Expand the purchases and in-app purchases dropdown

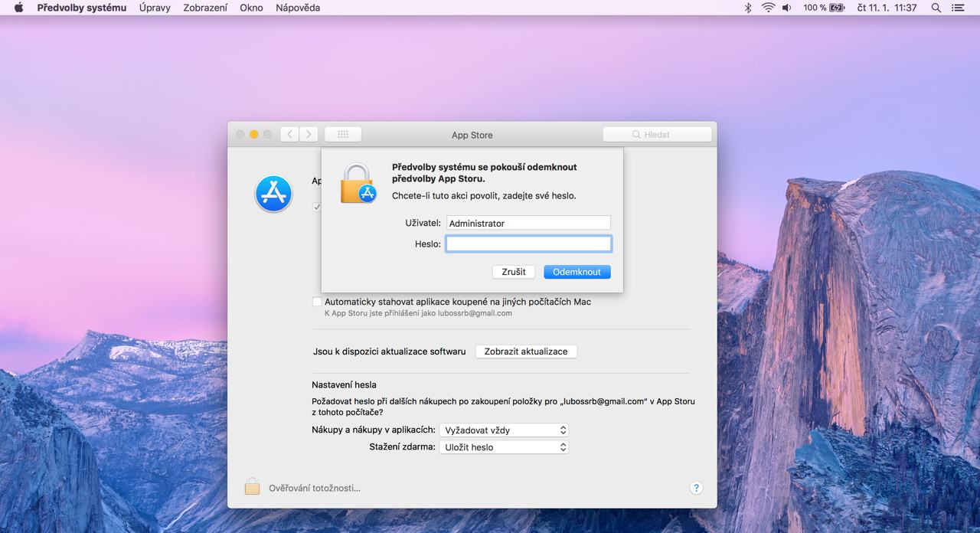tap(503, 430)
